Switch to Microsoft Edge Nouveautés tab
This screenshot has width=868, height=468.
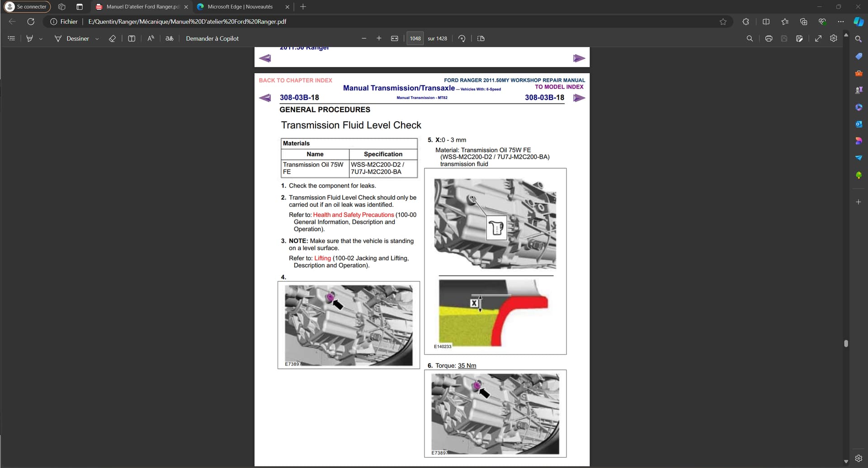click(x=240, y=7)
